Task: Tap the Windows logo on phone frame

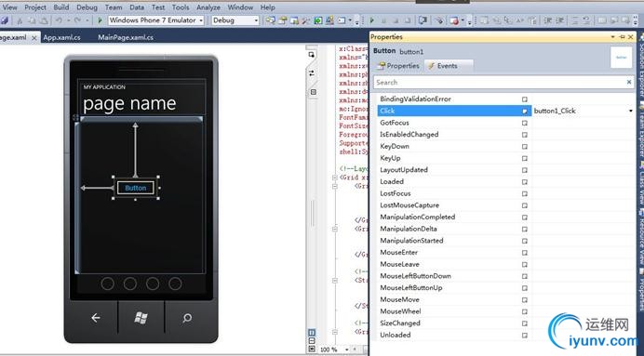Action: click(x=141, y=318)
